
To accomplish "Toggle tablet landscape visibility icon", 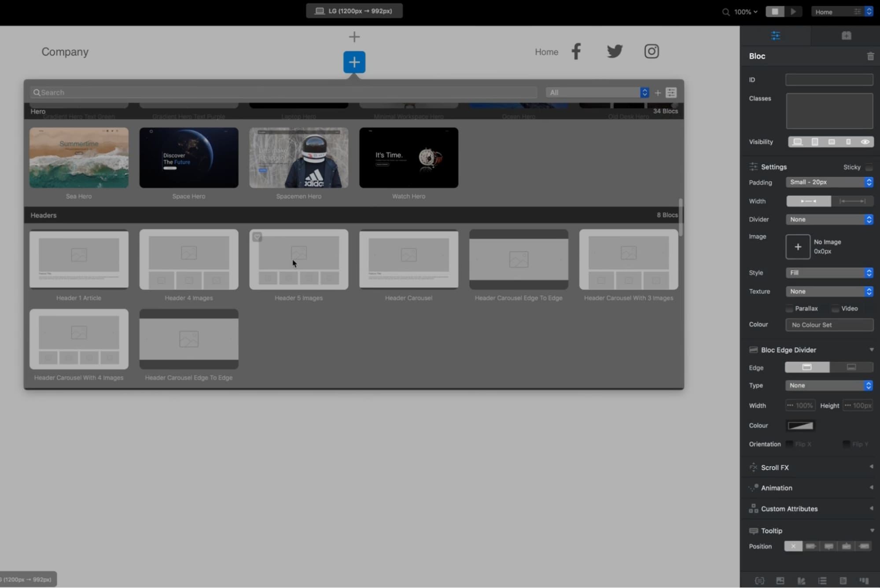I will coord(831,142).
